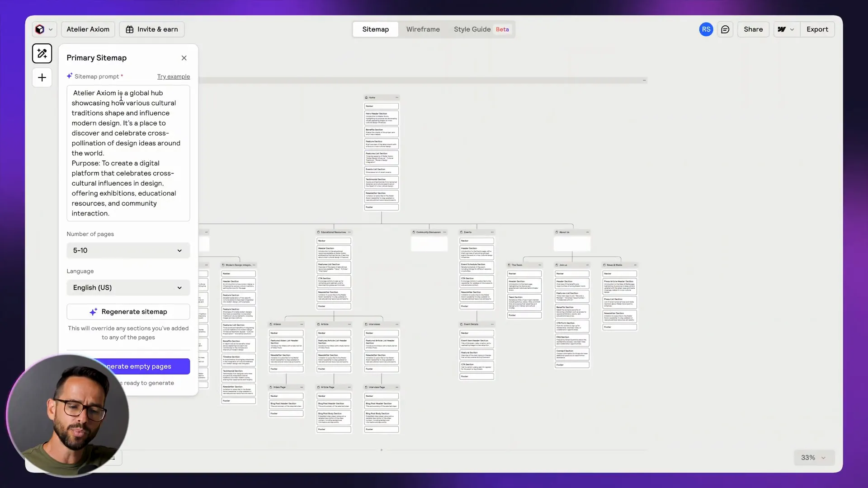Click the RS user avatar
868x488 pixels.
point(706,29)
